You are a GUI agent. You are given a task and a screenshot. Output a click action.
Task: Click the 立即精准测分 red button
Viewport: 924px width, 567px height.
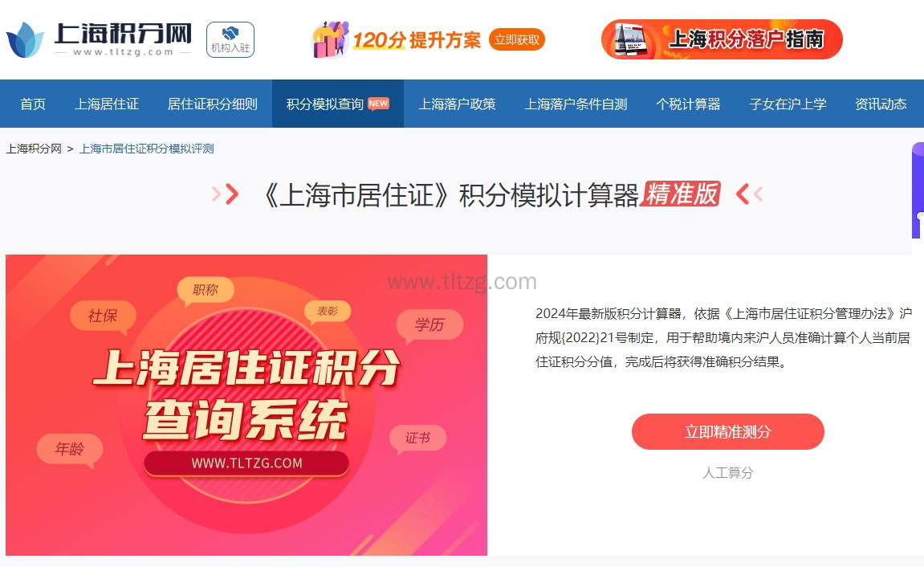coord(728,431)
